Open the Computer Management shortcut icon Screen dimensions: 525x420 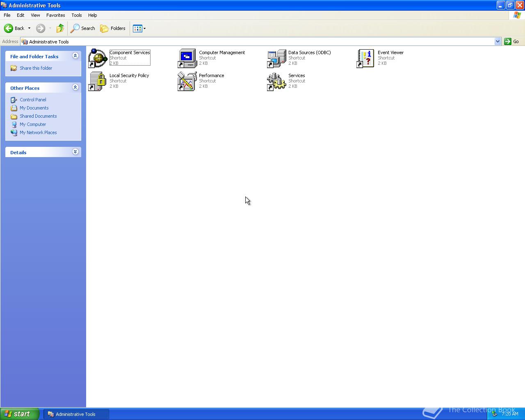187,58
